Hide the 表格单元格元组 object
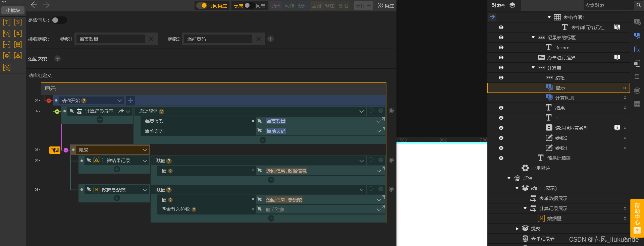This screenshot has width=644, height=246. click(x=501, y=27)
